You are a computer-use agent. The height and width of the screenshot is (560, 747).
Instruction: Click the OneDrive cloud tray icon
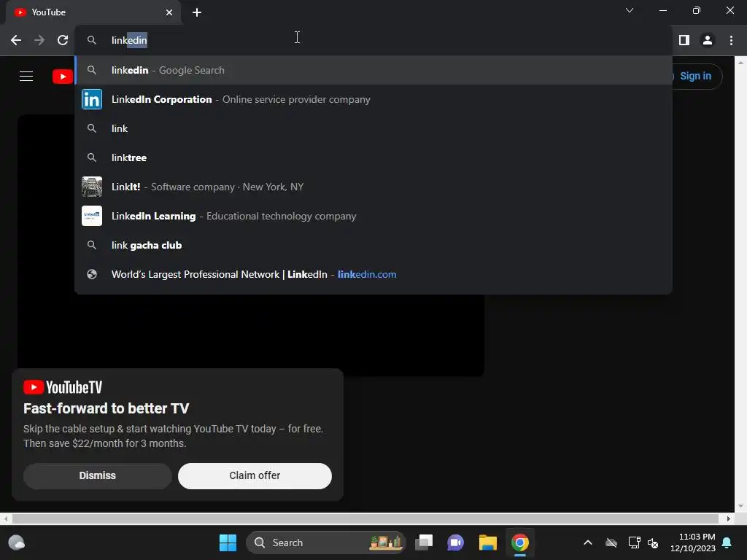pos(611,542)
